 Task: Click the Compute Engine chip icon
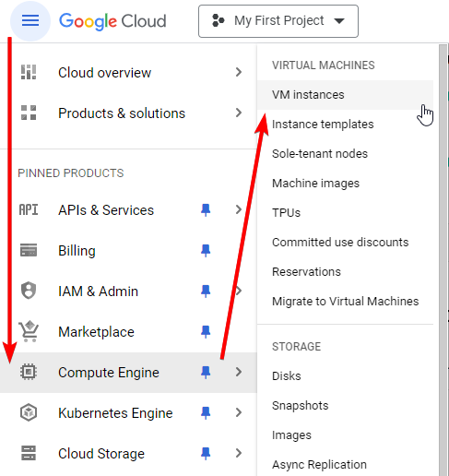[29, 372]
